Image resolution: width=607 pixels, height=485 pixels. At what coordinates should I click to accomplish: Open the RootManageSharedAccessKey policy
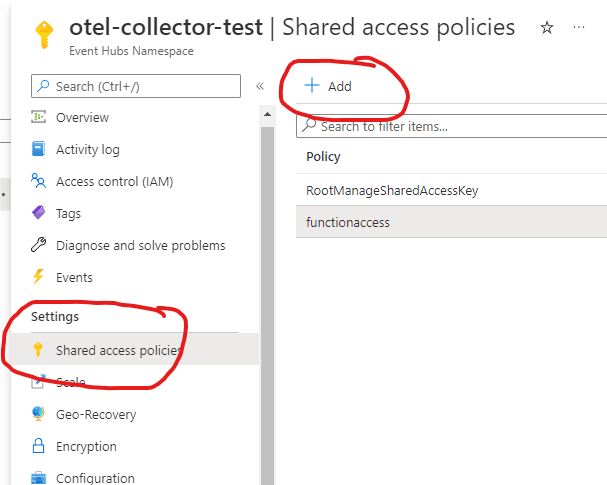tap(393, 190)
